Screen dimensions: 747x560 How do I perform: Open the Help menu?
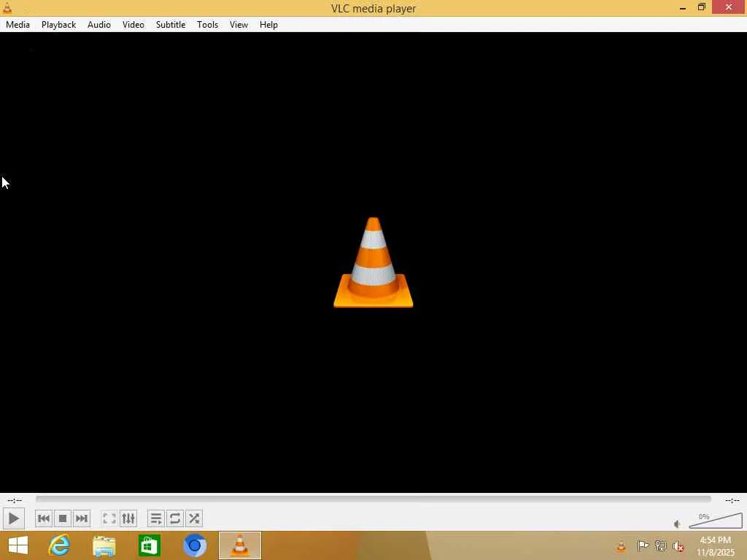(x=268, y=25)
